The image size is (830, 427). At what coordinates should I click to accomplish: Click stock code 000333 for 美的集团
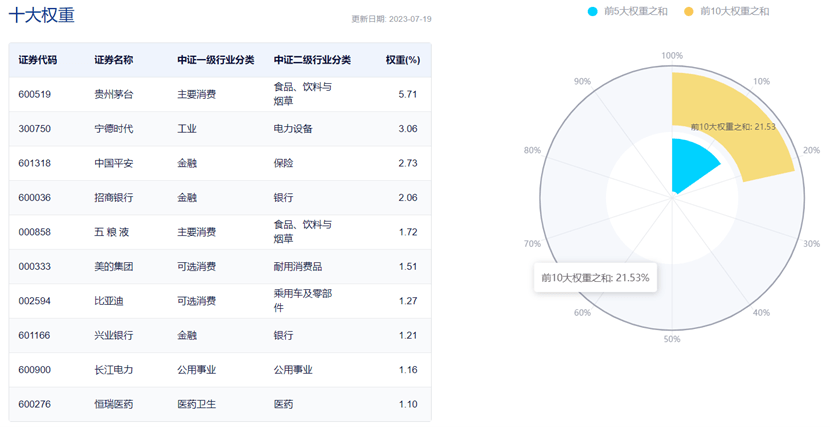click(x=35, y=267)
